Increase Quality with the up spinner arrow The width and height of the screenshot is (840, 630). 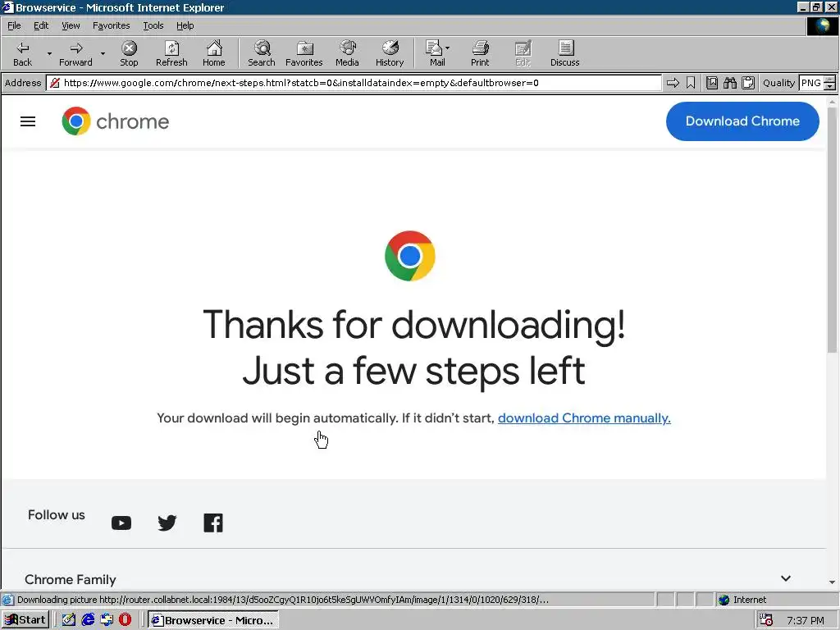point(830,80)
